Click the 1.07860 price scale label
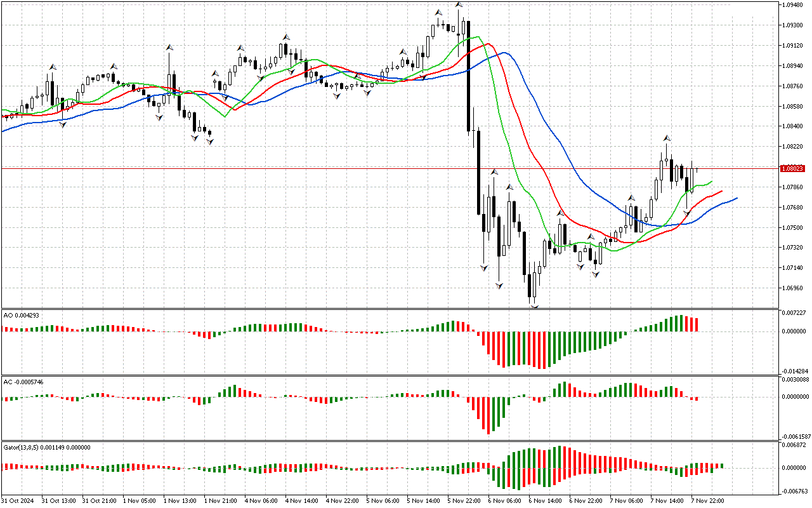 coord(793,187)
